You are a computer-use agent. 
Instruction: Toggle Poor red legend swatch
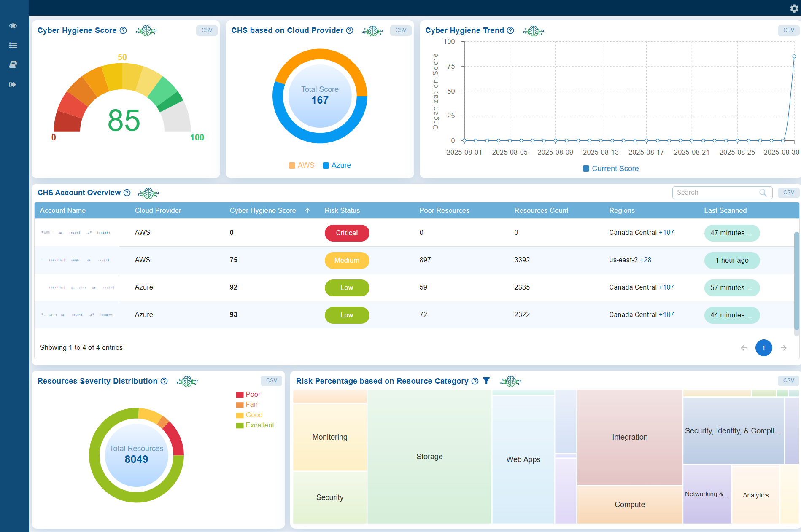(x=240, y=395)
